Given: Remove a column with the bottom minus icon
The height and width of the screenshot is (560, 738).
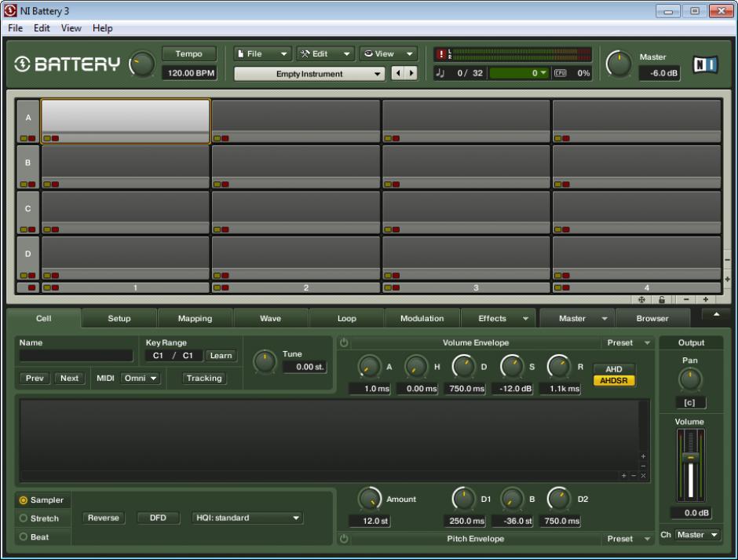Looking at the screenshot, I should point(686,299).
